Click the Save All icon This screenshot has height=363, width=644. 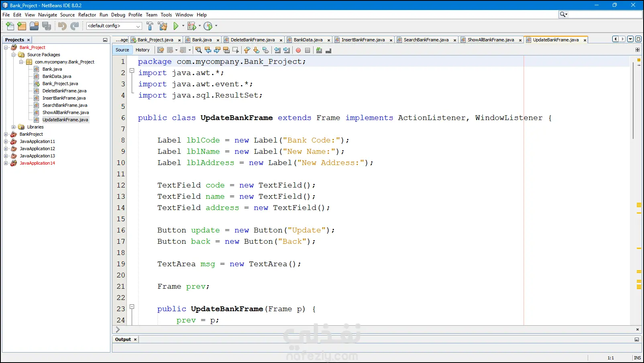point(47,26)
